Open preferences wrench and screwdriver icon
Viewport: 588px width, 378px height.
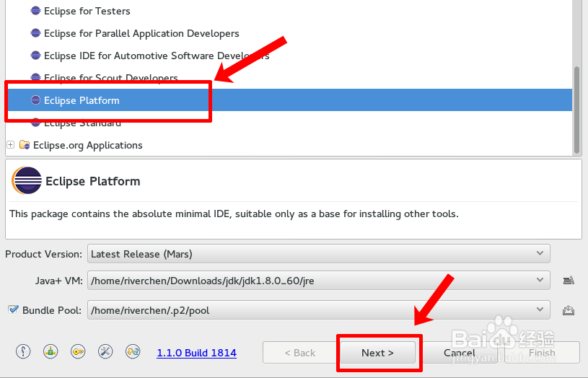click(105, 352)
